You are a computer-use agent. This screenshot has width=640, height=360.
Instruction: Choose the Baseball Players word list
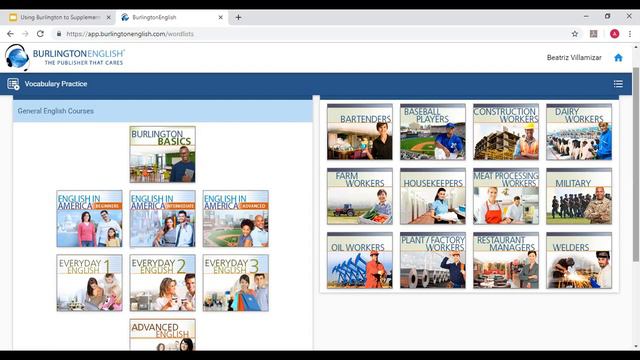tap(433, 132)
